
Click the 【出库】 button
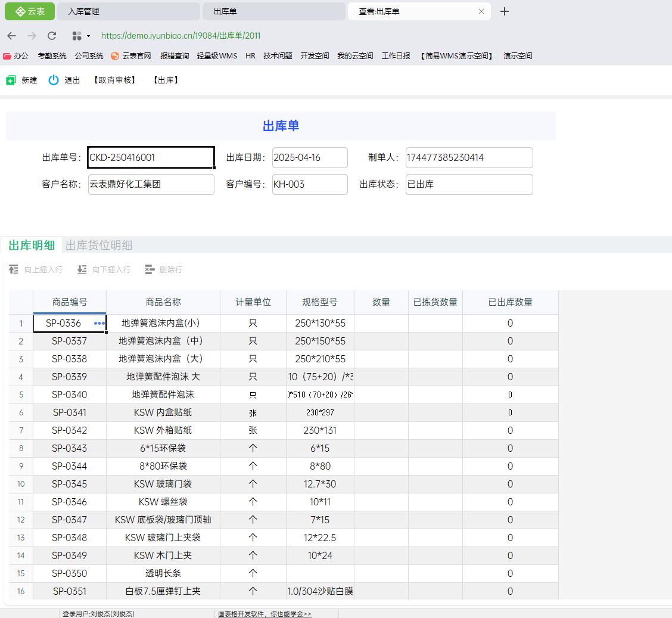coord(166,80)
